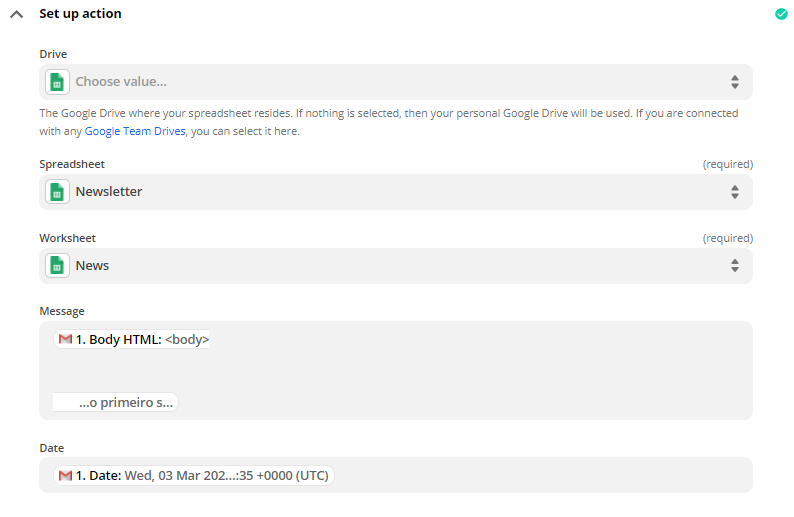Open the Spreadsheet dropdown arrows
794x517 pixels.
click(734, 192)
